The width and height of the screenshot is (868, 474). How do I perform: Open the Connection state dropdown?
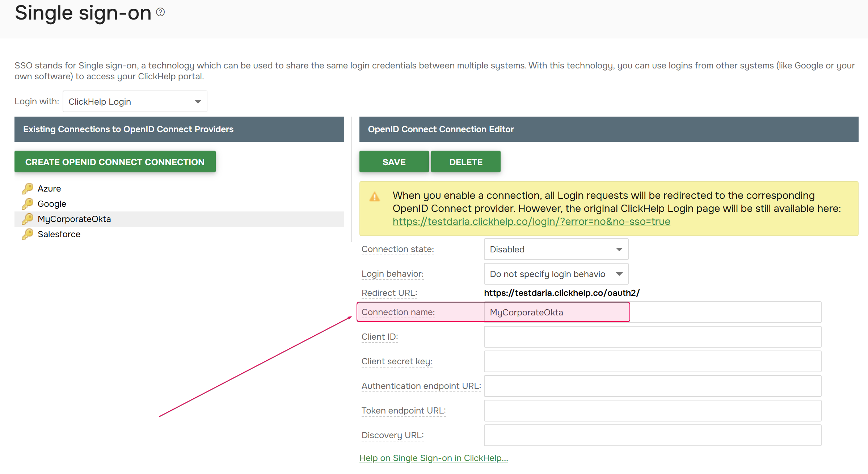[x=556, y=249]
